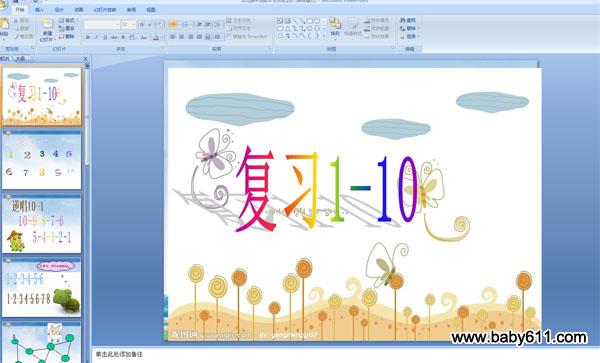Open the Font group dialog launcher
The image size is (600, 363).
163,49
